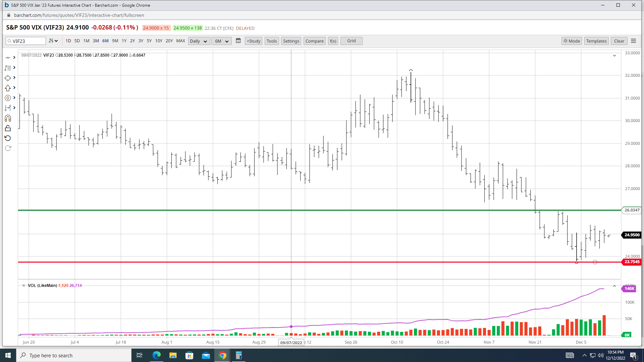The image size is (644, 362).
Task: Click the VIF23 symbol search field
Action: [x=28, y=41]
